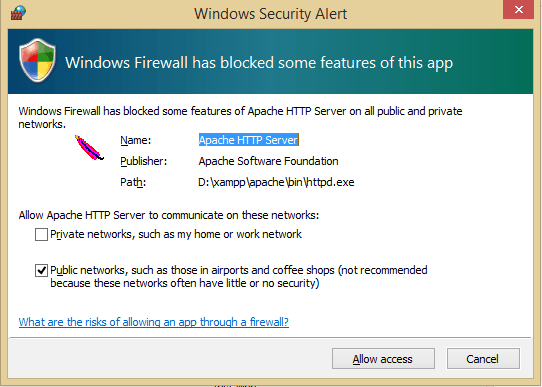The image size is (542, 387).
Task: Click the Windows Security shield icon
Action: click(x=37, y=60)
